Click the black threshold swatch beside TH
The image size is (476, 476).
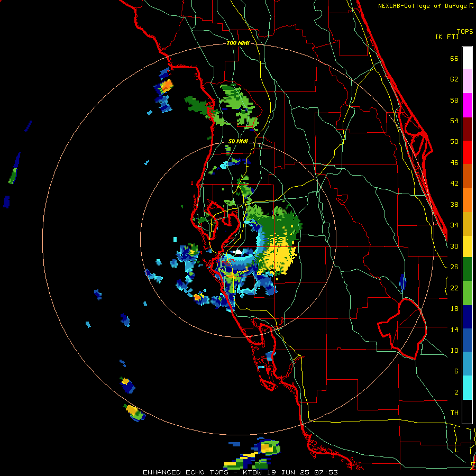[x=467, y=411]
